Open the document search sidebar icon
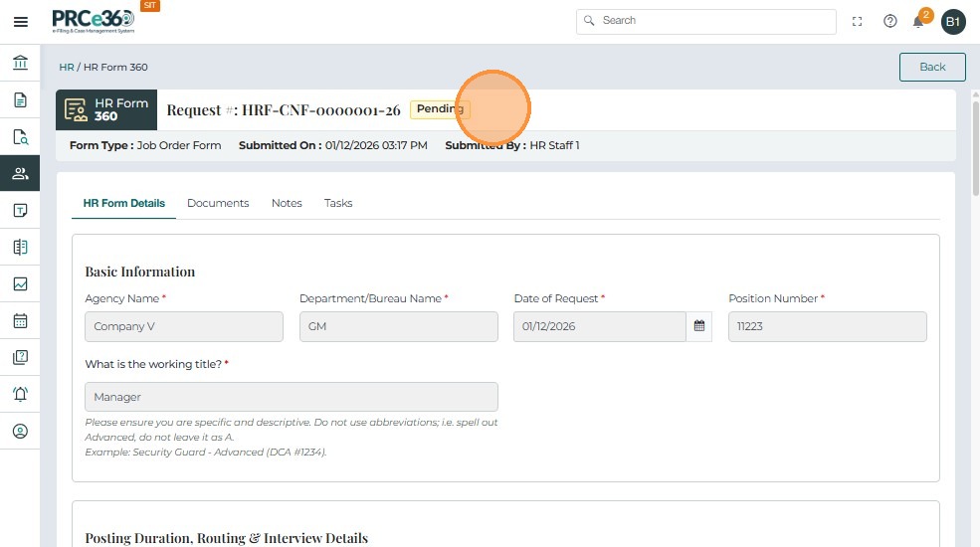980x547 pixels. pyautogui.click(x=20, y=137)
